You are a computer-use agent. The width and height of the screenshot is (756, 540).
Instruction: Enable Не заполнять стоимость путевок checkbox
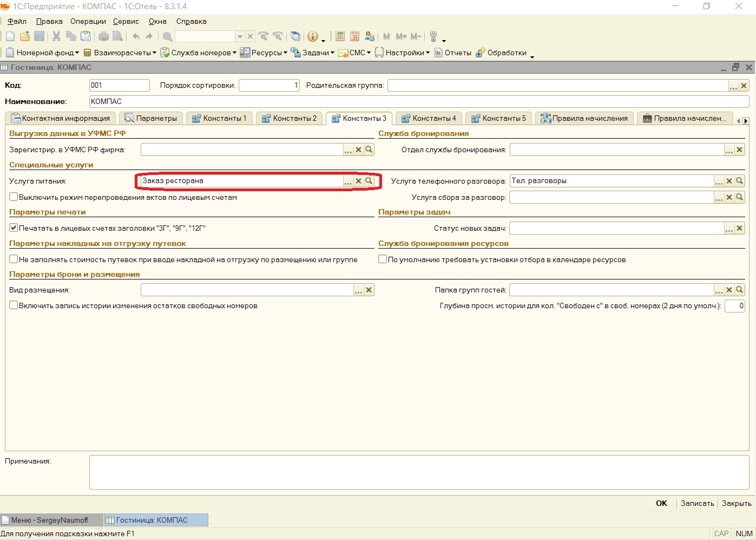14,259
